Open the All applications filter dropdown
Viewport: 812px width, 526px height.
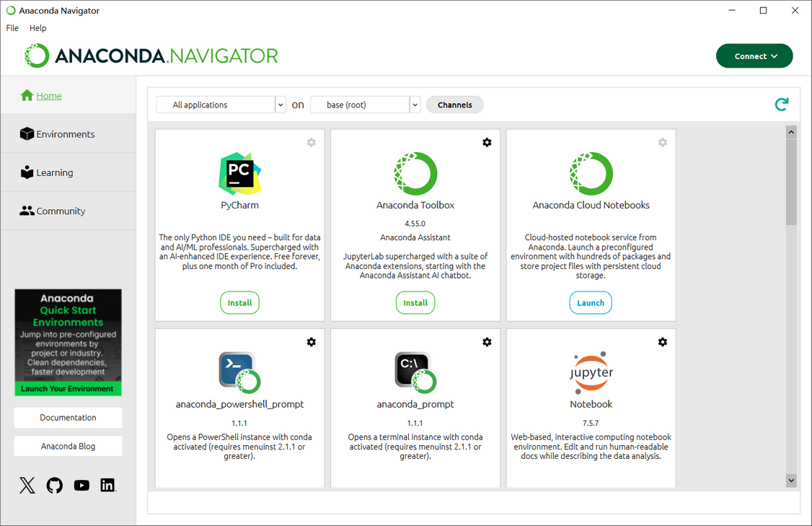(221, 105)
